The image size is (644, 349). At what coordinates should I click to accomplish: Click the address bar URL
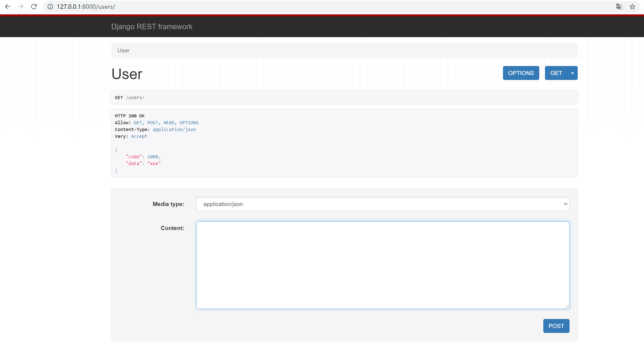pos(86,7)
